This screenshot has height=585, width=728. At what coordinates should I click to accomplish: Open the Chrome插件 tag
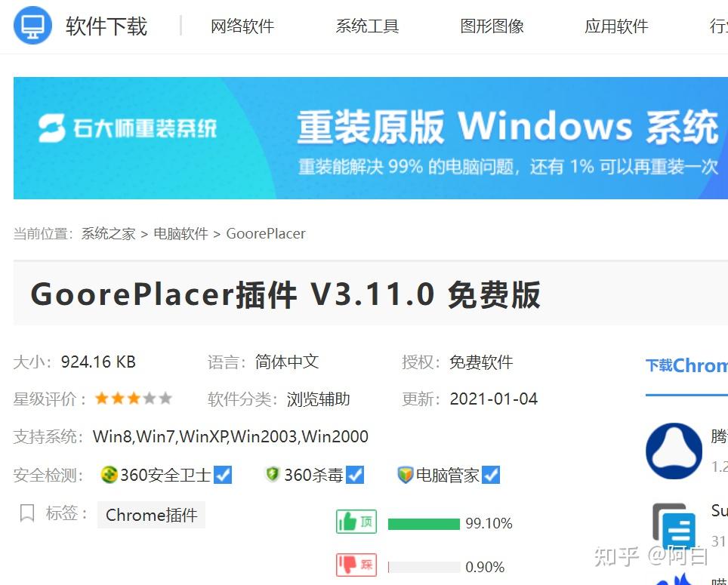click(151, 515)
